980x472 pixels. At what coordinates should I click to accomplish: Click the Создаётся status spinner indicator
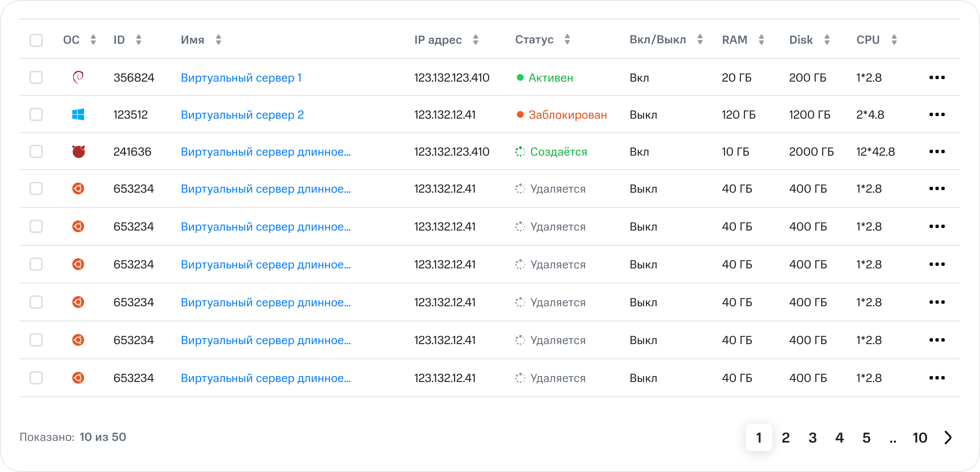tap(520, 152)
